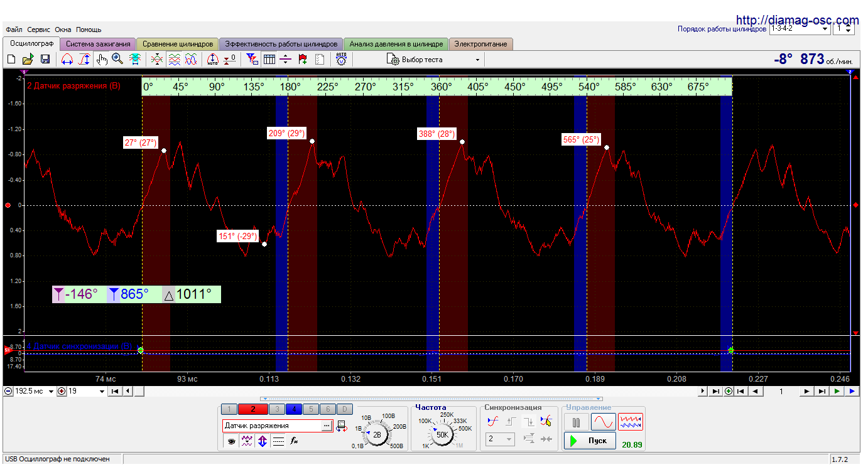The image size is (868, 467).
Task: Select the manual sync cursor icon
Action: (x=546, y=421)
